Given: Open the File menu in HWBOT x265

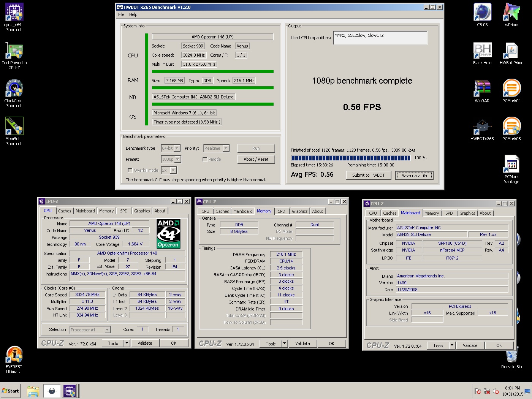Looking at the screenshot, I should [121, 14].
